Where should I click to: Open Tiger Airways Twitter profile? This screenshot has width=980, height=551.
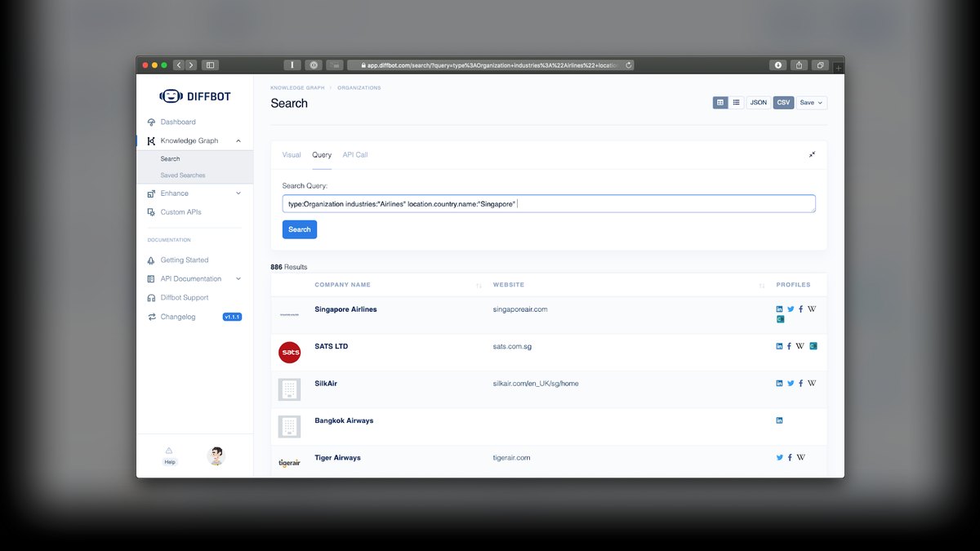(x=780, y=457)
